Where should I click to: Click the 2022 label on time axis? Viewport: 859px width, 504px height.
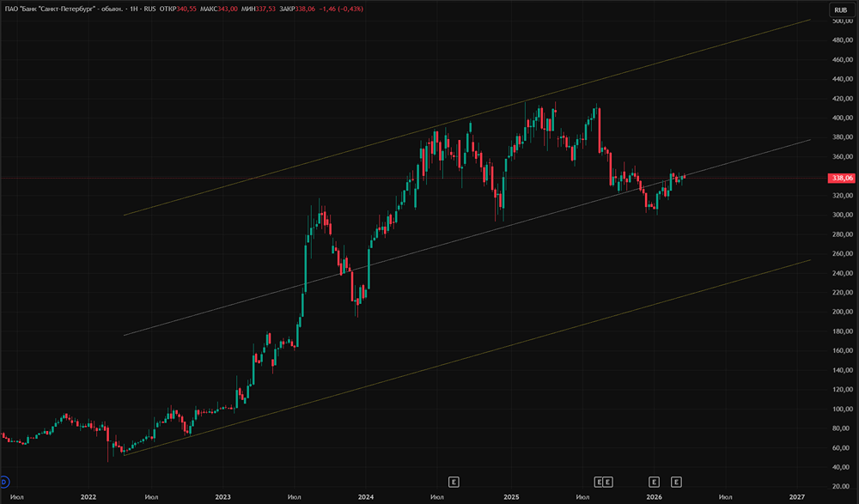coord(88,497)
